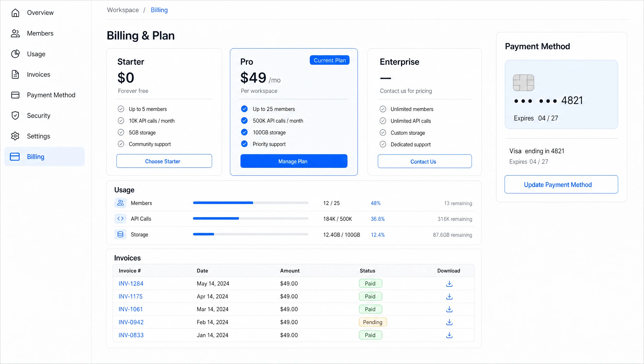The image size is (644, 364).
Task: Open invoice link INV-1284
Action: [131, 284]
